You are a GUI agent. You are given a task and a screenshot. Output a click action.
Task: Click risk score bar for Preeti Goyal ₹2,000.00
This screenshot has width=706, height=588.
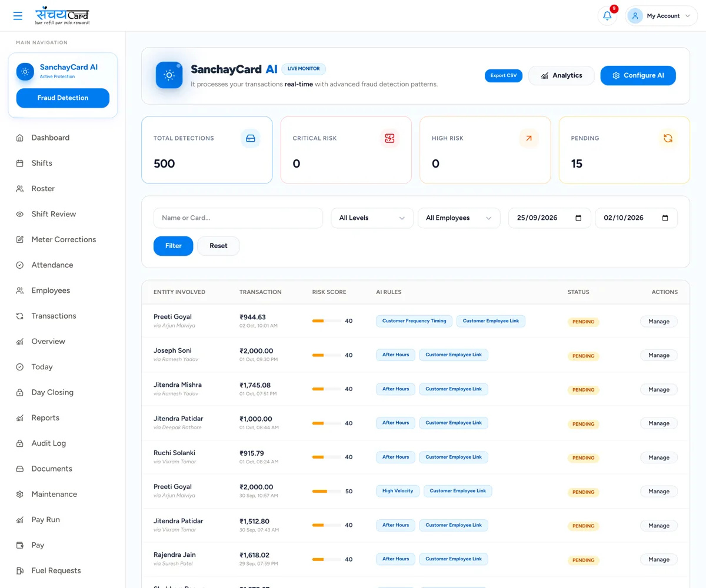click(x=327, y=491)
